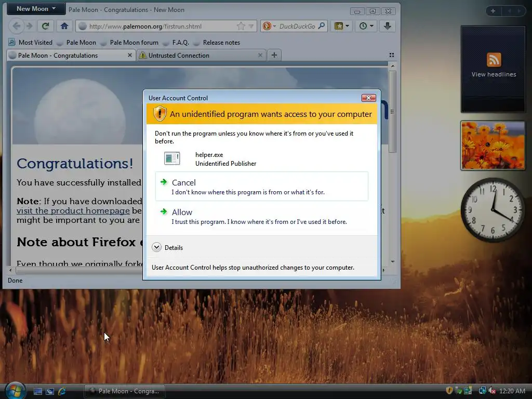This screenshot has height=399, width=532.
Task: Click the RSS View headlines gadget
Action: [493, 69]
